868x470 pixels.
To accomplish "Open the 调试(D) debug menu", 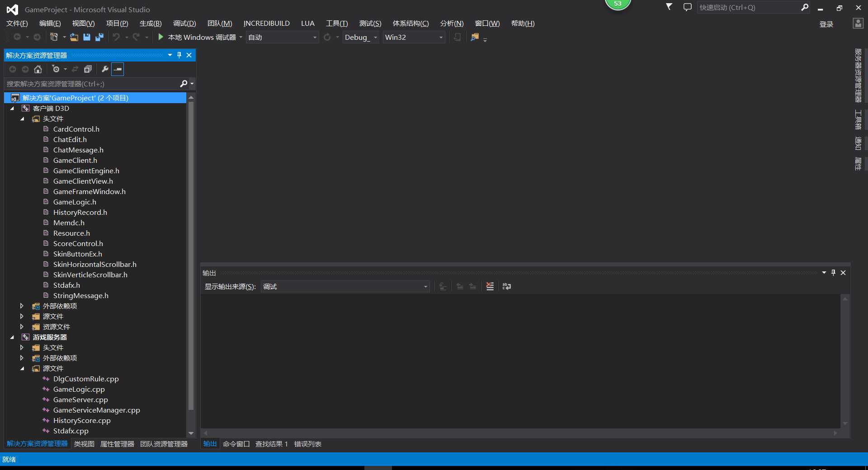I will (184, 24).
